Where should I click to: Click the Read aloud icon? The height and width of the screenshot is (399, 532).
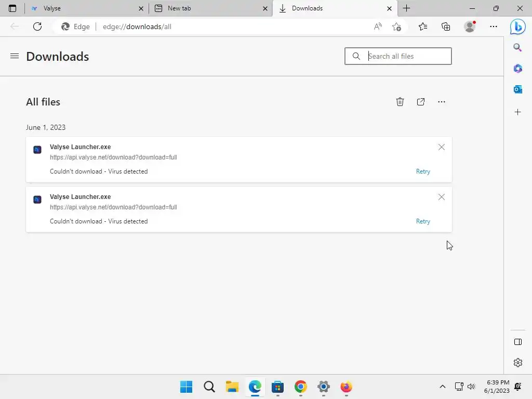378,26
